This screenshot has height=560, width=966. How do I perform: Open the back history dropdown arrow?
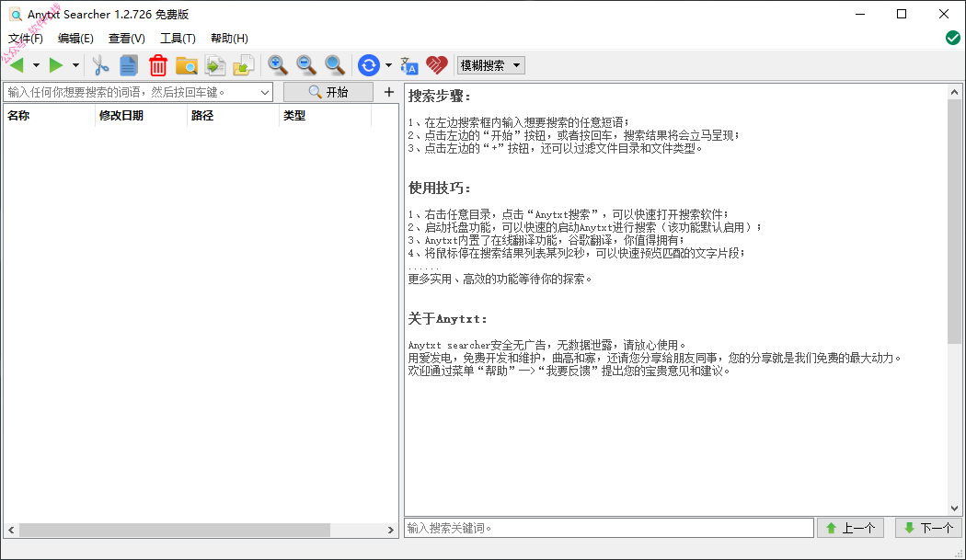(x=37, y=65)
